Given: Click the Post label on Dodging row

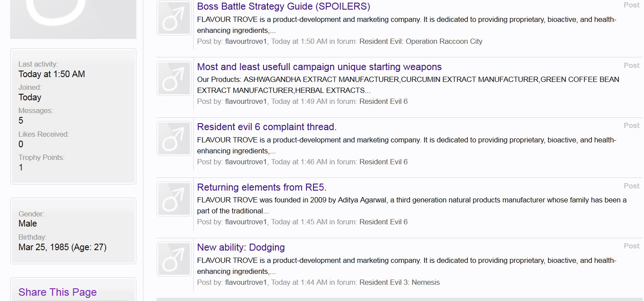Looking at the screenshot, I should click(632, 246).
